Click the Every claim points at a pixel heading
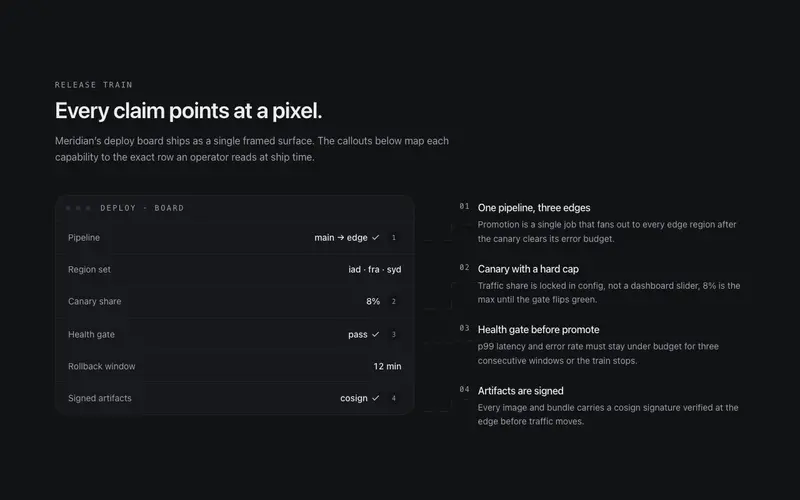The width and height of the screenshot is (800, 500). click(188, 111)
